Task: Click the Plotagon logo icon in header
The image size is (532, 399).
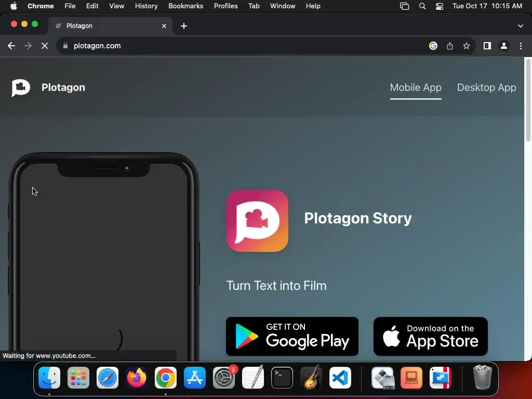Action: (21, 87)
